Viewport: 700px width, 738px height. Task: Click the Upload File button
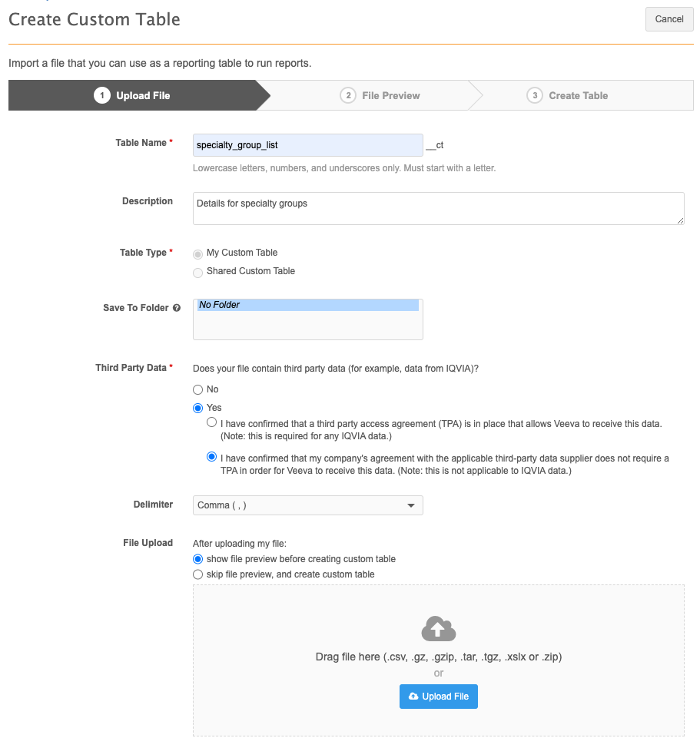[438, 697]
